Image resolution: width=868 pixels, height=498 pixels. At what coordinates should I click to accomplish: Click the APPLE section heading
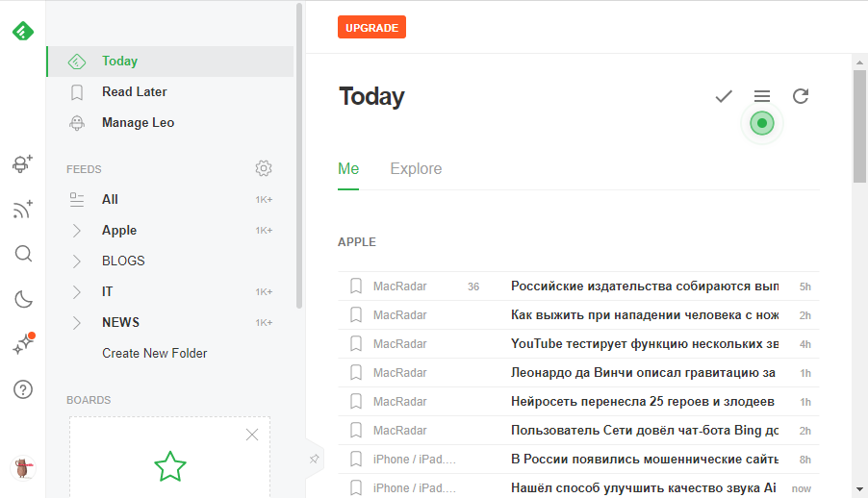(x=356, y=242)
